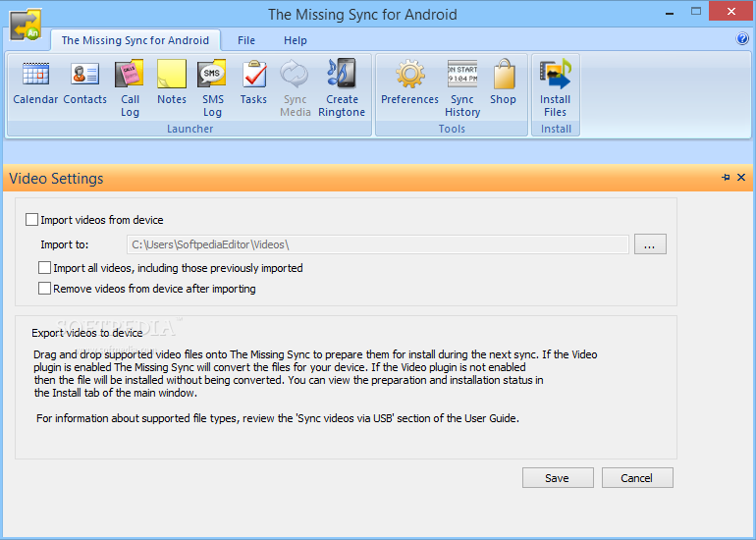Open the Contacts launcher
The height and width of the screenshot is (540, 756).
click(x=84, y=82)
